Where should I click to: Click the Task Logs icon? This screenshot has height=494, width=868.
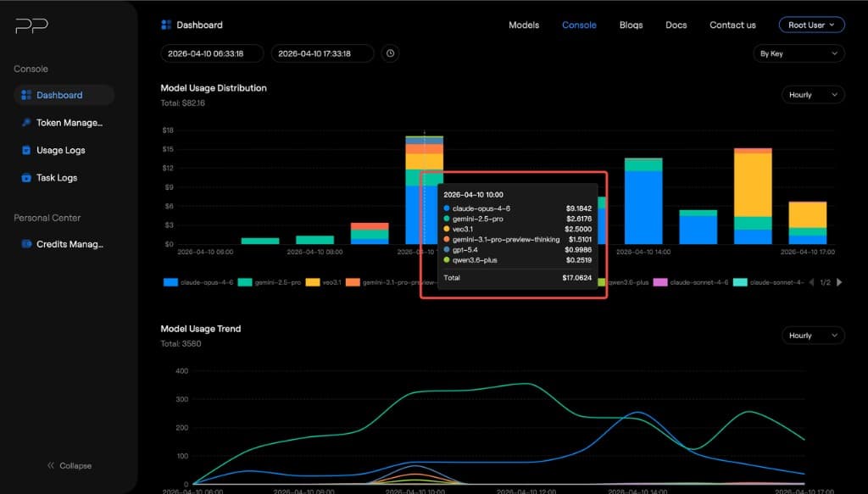click(26, 178)
